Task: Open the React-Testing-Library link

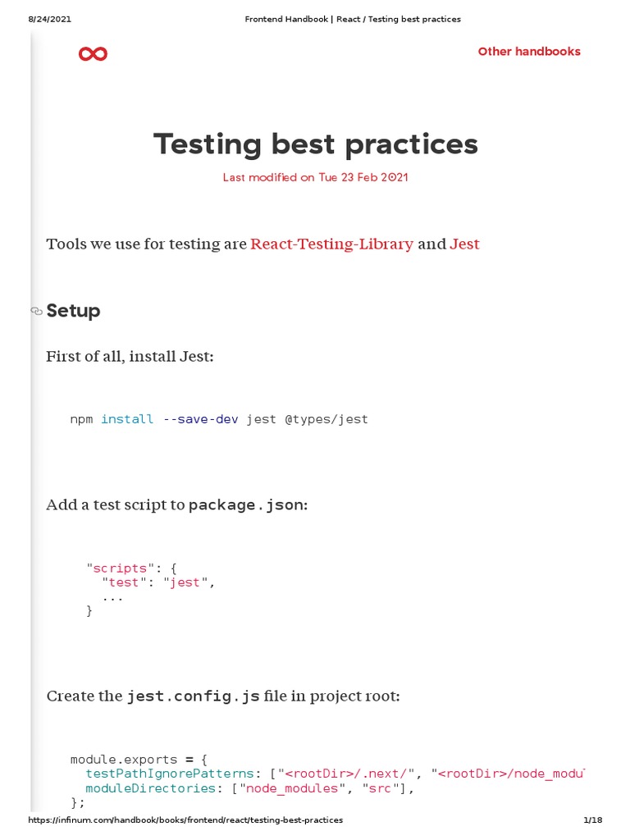Action: pyautogui.click(x=331, y=244)
